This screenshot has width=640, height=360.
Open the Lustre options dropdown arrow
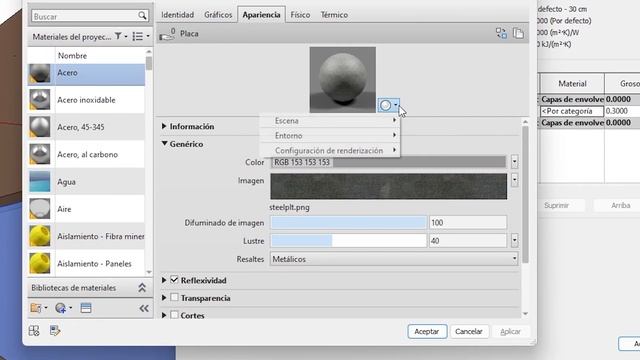[x=514, y=241]
